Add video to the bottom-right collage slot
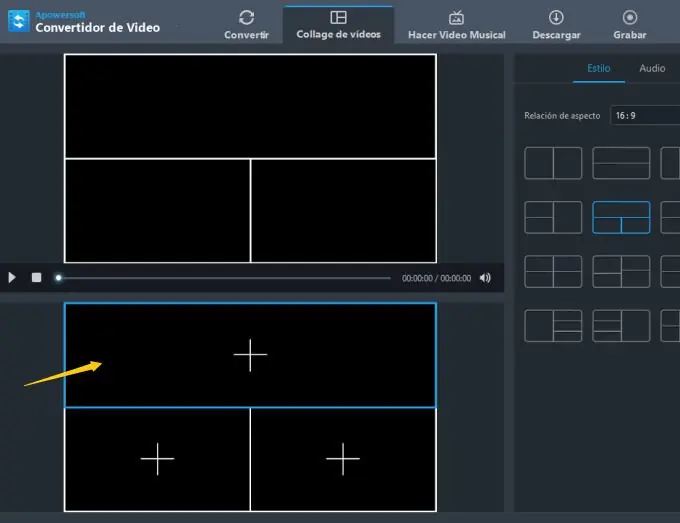The image size is (680, 523). point(343,459)
